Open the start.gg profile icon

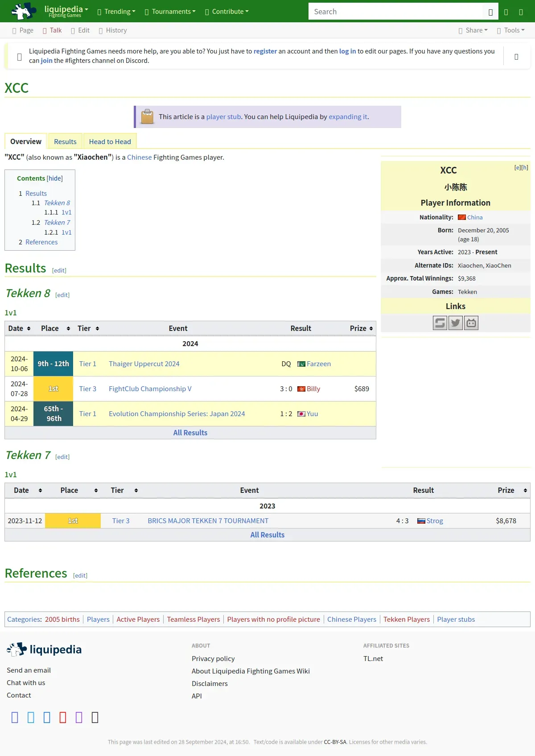pos(440,323)
